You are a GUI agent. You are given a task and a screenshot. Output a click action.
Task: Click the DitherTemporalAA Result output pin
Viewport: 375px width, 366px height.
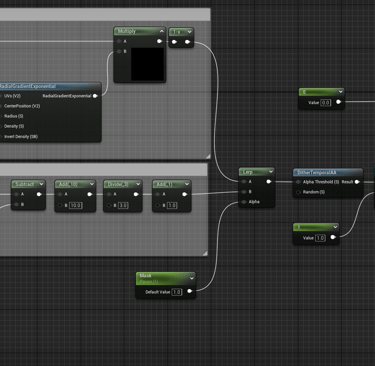(x=357, y=182)
